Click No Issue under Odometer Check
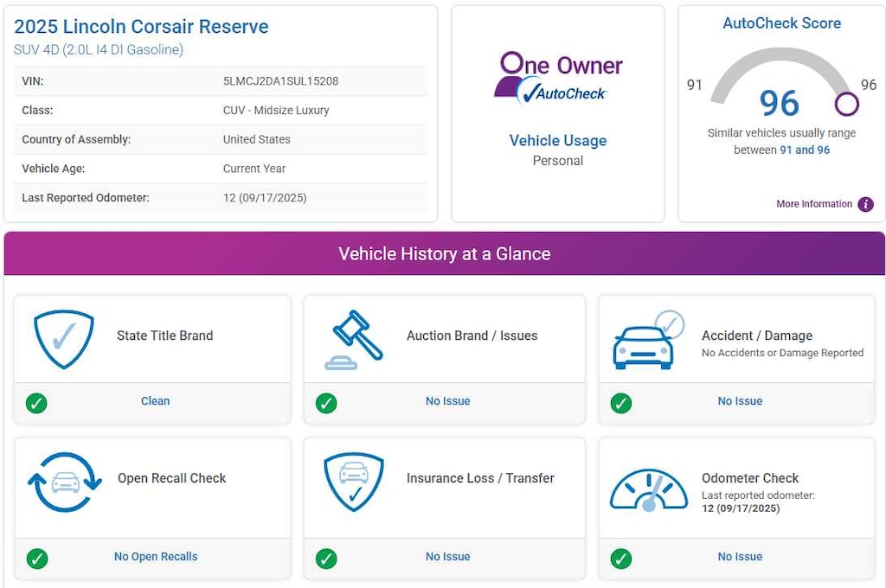886x588 pixels. click(x=740, y=557)
